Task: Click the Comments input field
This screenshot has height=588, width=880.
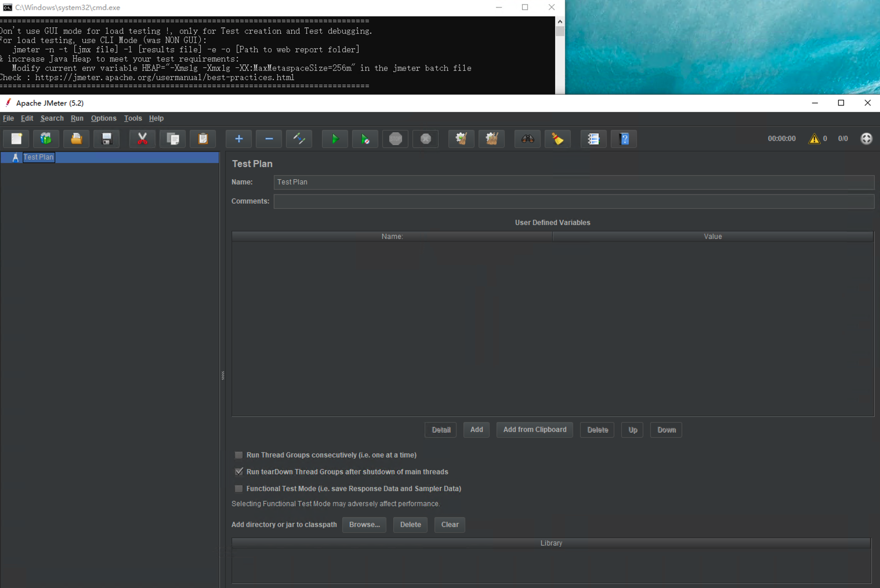Action: tap(573, 201)
